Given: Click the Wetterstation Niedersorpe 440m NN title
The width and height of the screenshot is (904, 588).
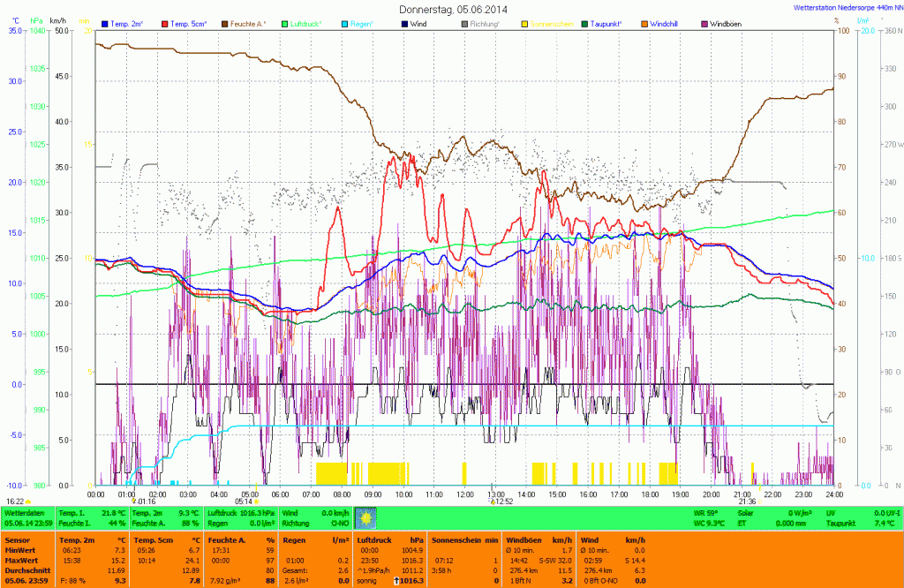Looking at the screenshot, I should pyautogui.click(x=843, y=8).
